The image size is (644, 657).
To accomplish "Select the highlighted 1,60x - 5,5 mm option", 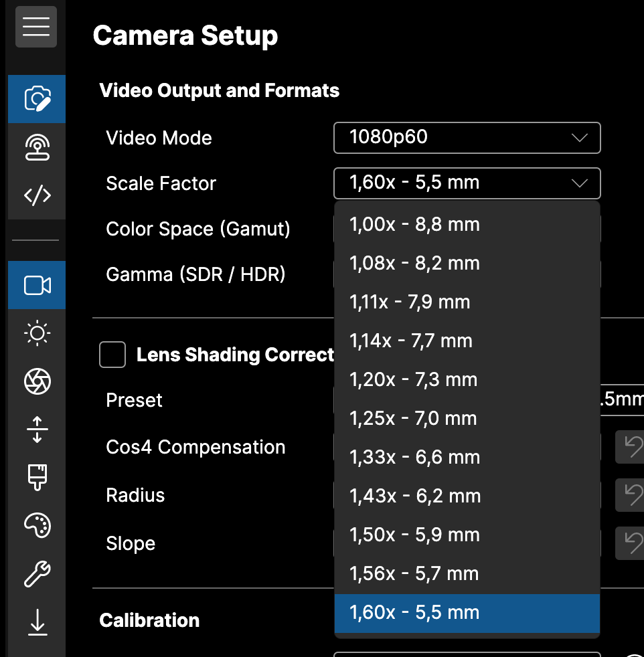I will pyautogui.click(x=467, y=613).
